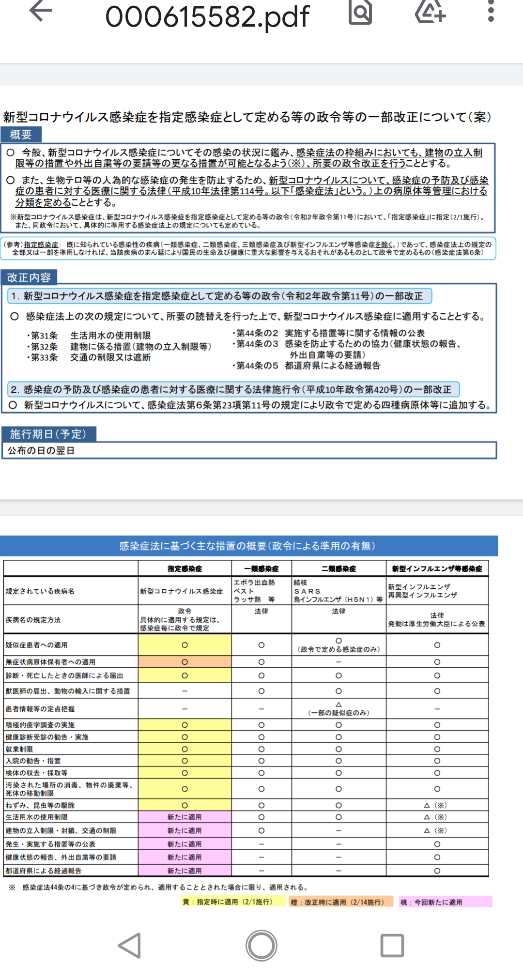Screen dimensions: 523x980
Task: Tap '新たに適用' in the '都道府県による経過報告' row
Action: click(x=185, y=871)
